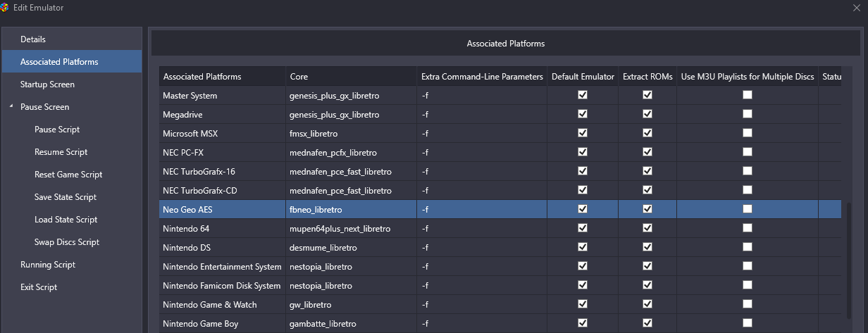Open the Save State Script page
Image resolution: width=868 pixels, height=333 pixels.
coord(66,197)
